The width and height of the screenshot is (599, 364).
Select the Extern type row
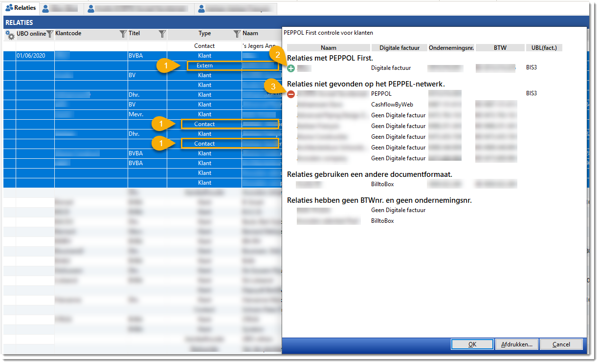pos(204,65)
